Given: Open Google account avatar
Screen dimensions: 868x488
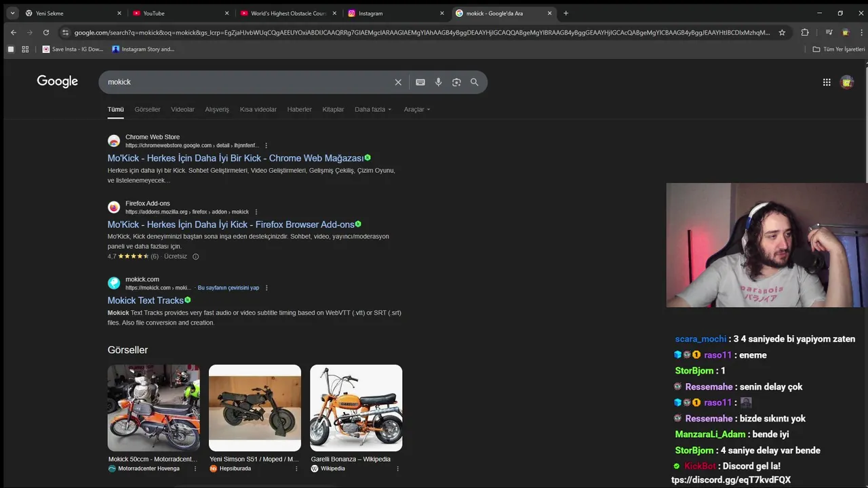Looking at the screenshot, I should tap(846, 82).
